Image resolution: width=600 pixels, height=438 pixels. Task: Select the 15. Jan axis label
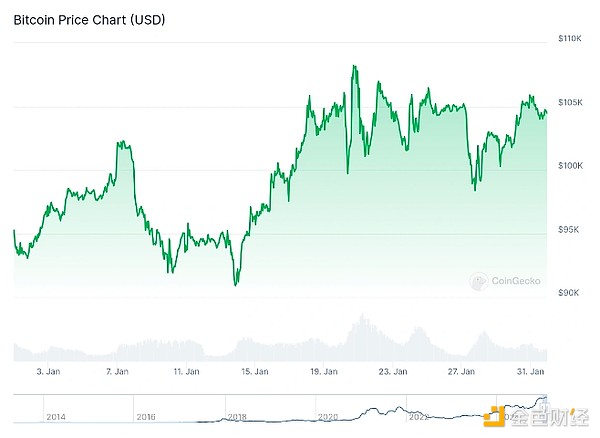click(x=255, y=371)
